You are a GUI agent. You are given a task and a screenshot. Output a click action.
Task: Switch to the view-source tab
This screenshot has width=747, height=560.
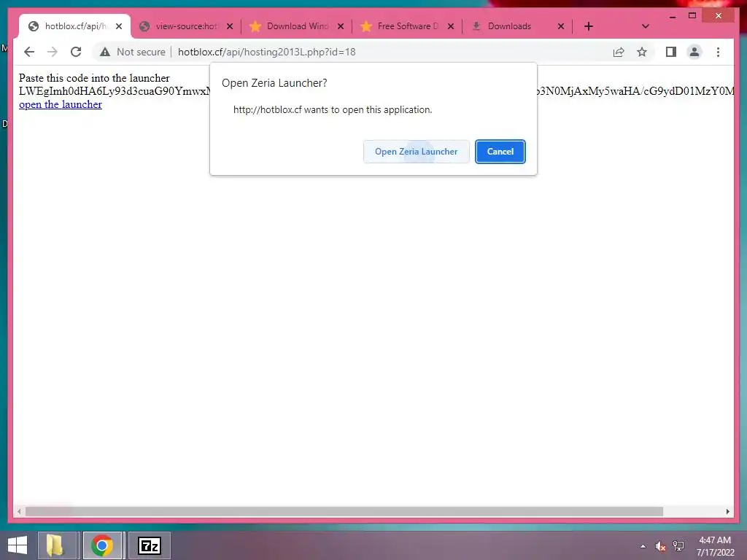pyautogui.click(x=186, y=26)
